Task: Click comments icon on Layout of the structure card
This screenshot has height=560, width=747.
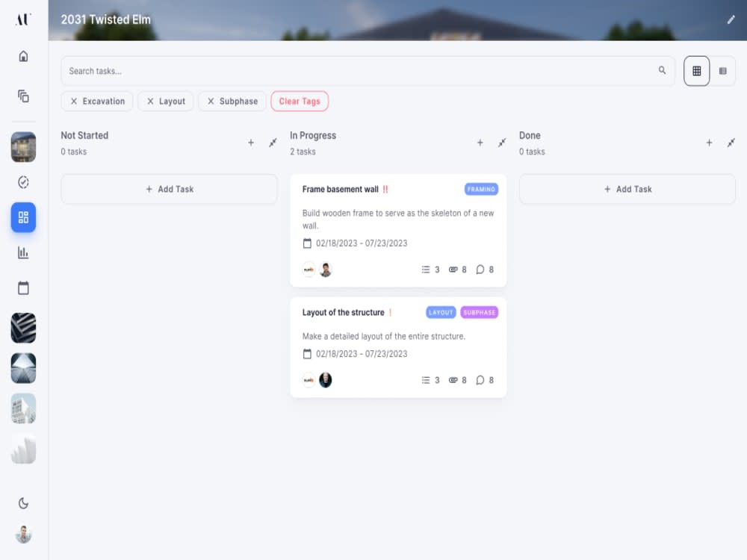Action: click(x=480, y=380)
